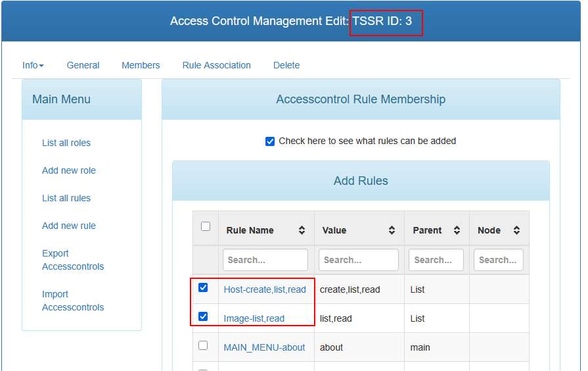Toggle the select-all checkbox in table header

pyautogui.click(x=206, y=226)
